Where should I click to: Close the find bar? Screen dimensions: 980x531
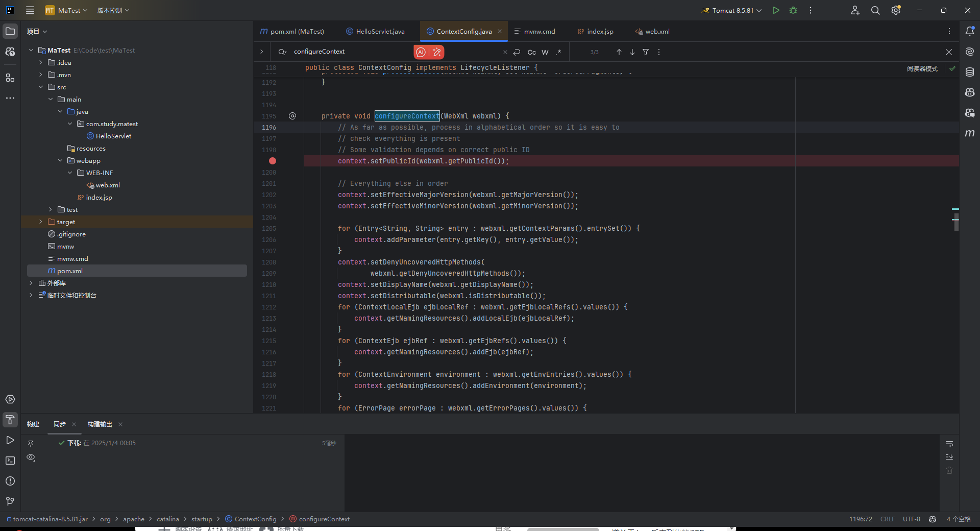[x=949, y=52]
